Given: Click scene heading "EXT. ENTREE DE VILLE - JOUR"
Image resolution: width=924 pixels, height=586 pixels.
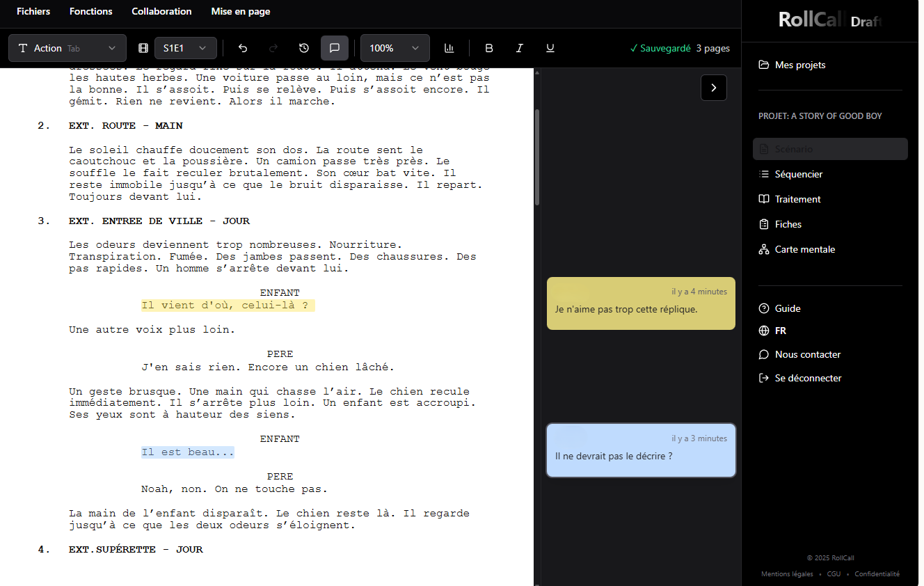Looking at the screenshot, I should point(159,221).
